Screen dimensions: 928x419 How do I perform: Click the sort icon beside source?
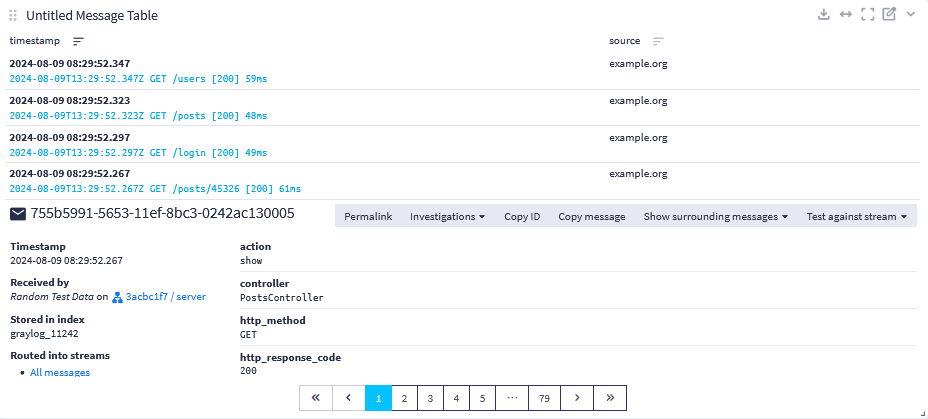pos(658,42)
